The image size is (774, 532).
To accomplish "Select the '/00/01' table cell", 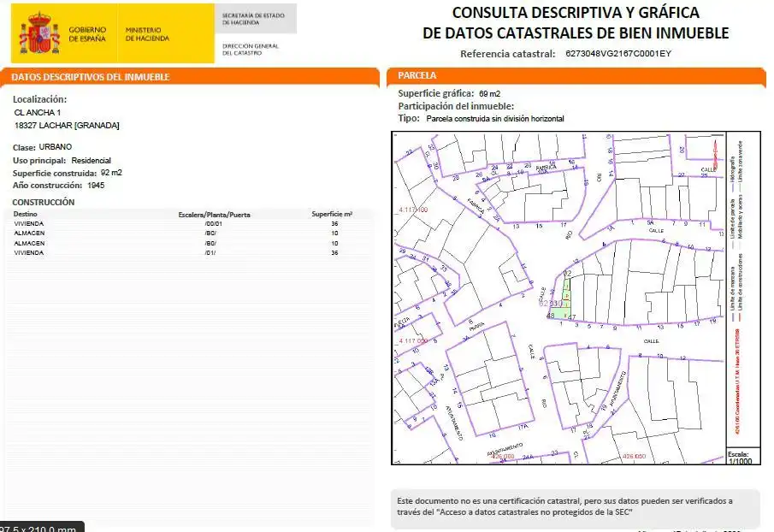I will [213, 223].
